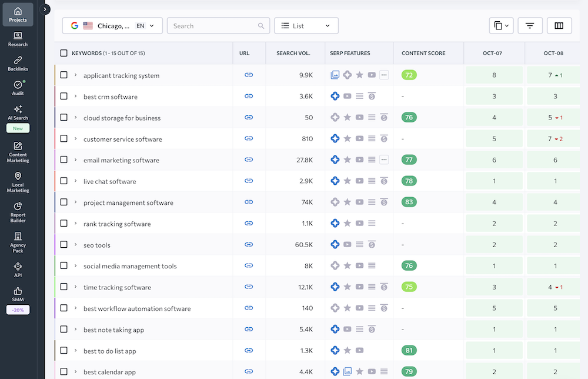Click the rank tracking software keyword
Screen dimensions: 588x379
tap(117, 224)
